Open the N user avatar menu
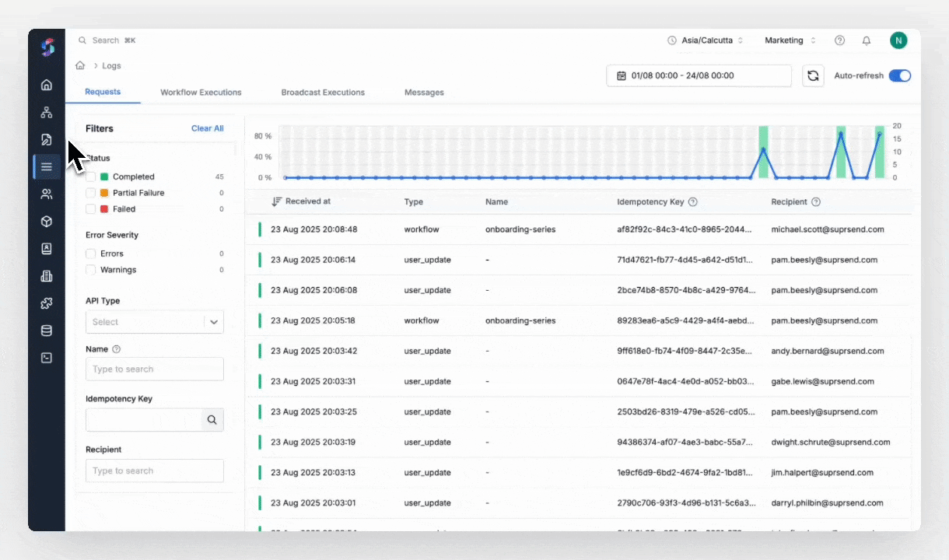949x560 pixels. (x=898, y=40)
